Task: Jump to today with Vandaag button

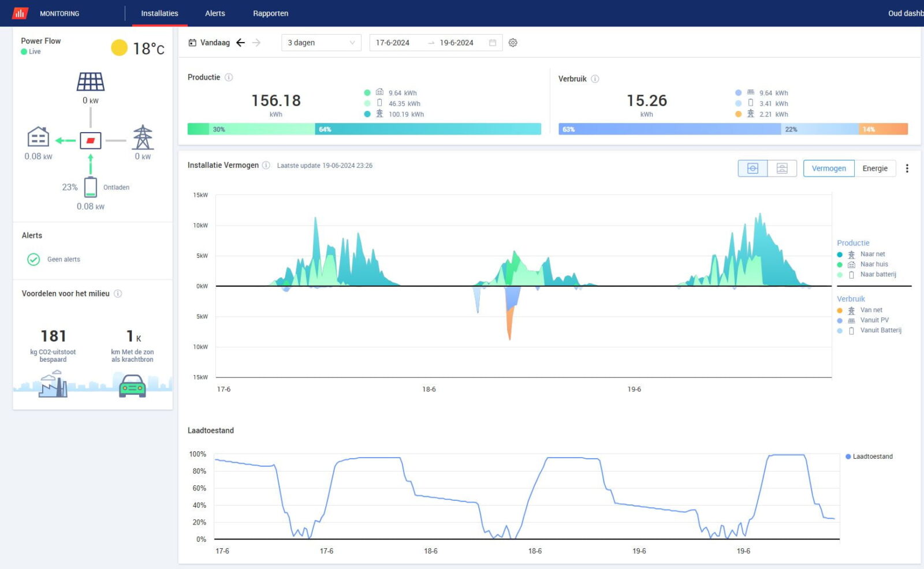Action: click(x=210, y=43)
